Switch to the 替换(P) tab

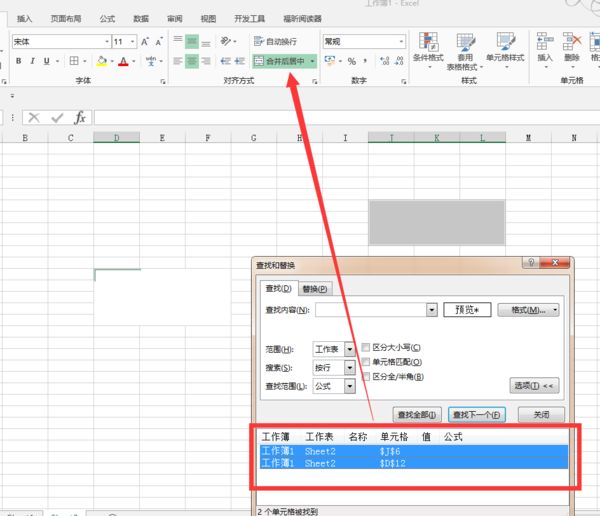click(315, 289)
